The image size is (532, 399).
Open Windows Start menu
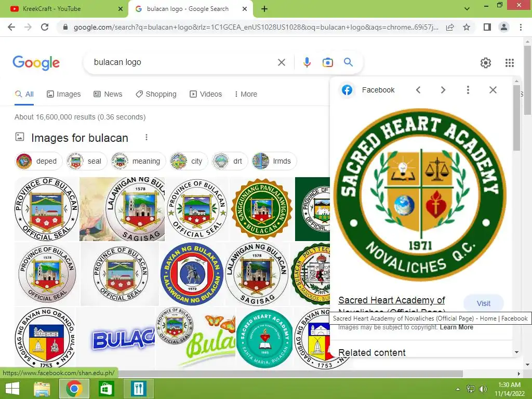tap(12, 389)
